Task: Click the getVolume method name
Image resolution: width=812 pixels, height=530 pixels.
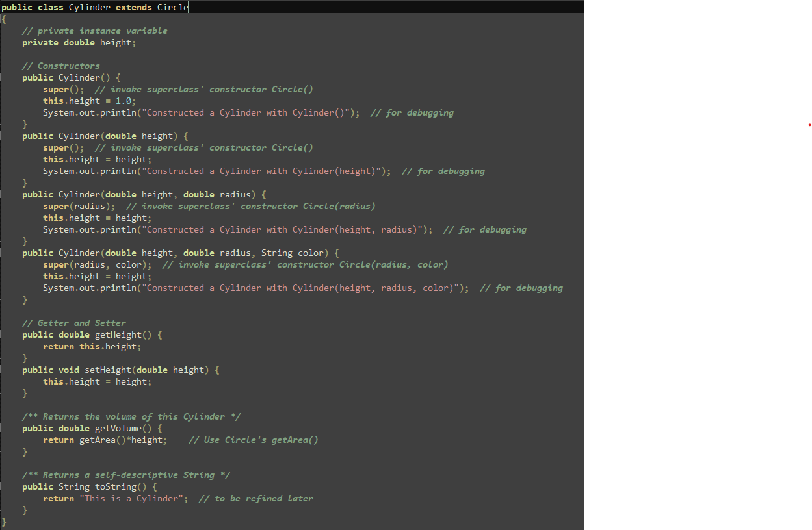Action: 118,428
